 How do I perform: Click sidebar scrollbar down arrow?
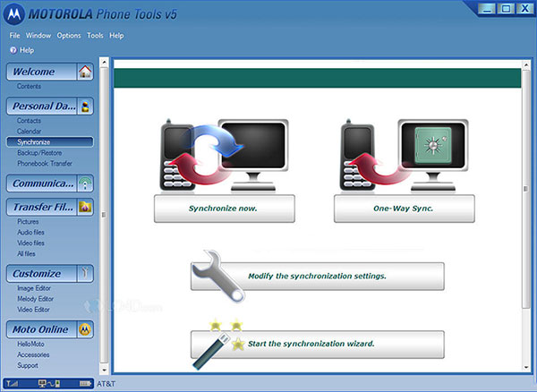coord(104,370)
